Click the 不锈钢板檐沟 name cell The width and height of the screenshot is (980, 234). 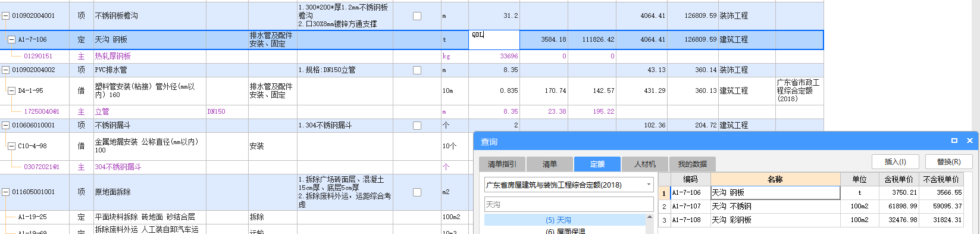point(150,16)
